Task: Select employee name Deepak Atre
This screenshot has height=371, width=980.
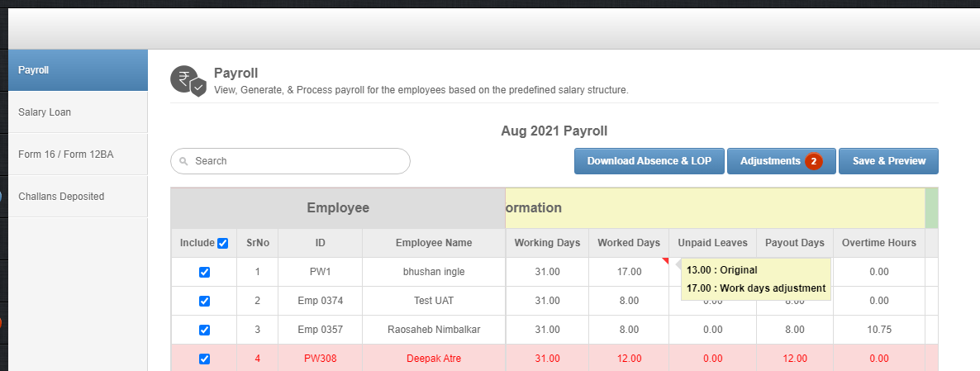Action: tap(434, 359)
